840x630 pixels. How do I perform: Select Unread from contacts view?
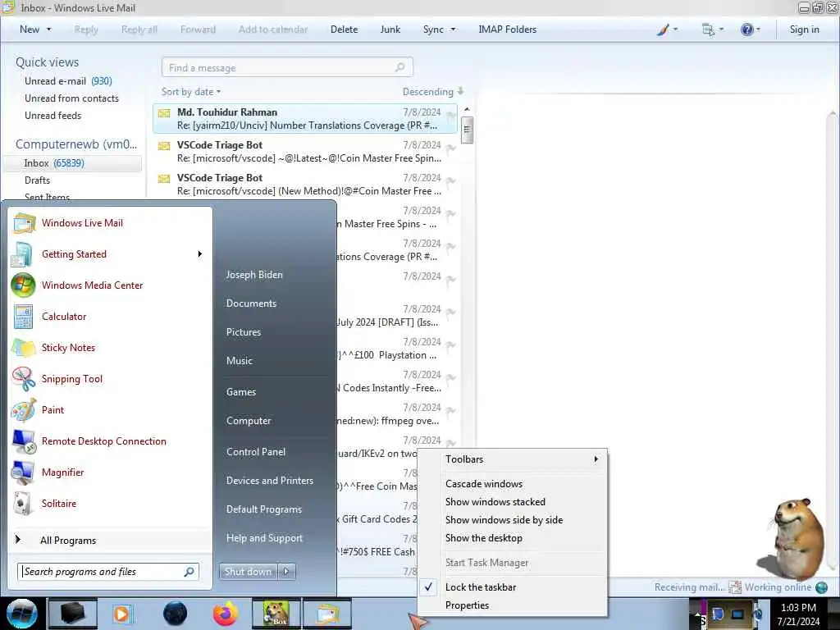tap(71, 98)
